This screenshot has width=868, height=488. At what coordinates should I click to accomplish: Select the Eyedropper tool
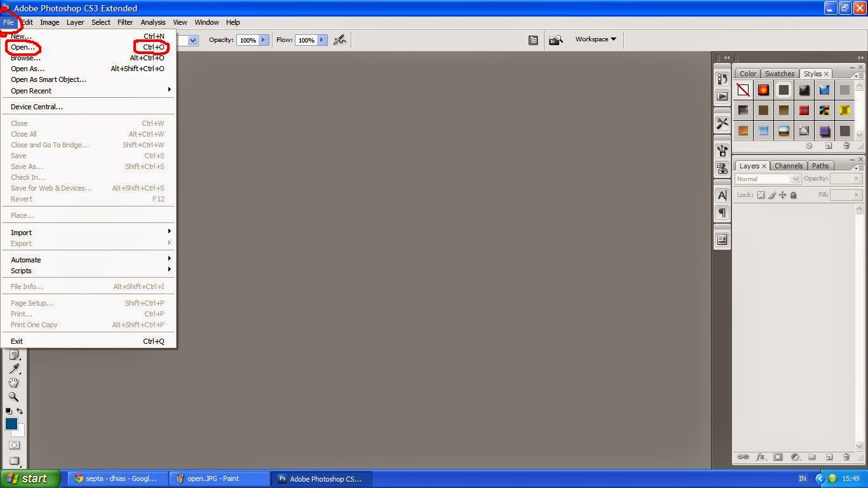(14, 369)
